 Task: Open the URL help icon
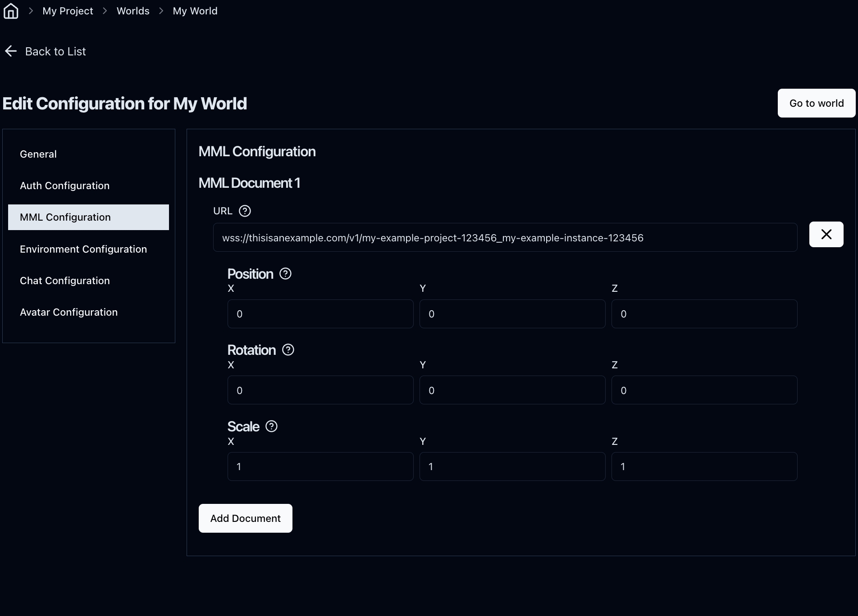click(x=245, y=211)
